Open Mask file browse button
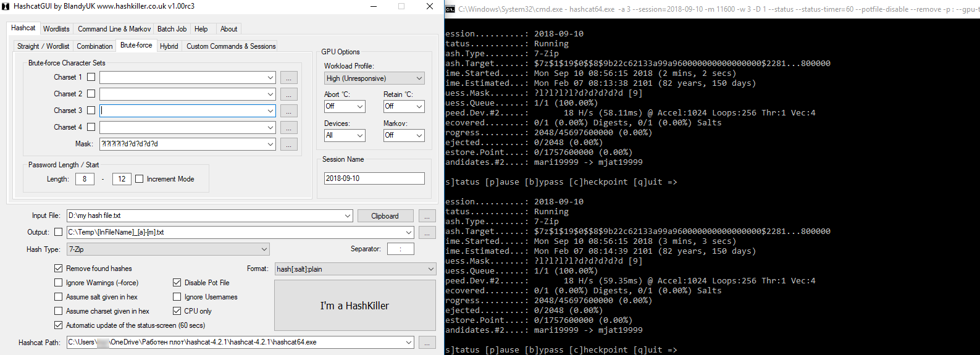The width and height of the screenshot is (980, 355). click(288, 144)
